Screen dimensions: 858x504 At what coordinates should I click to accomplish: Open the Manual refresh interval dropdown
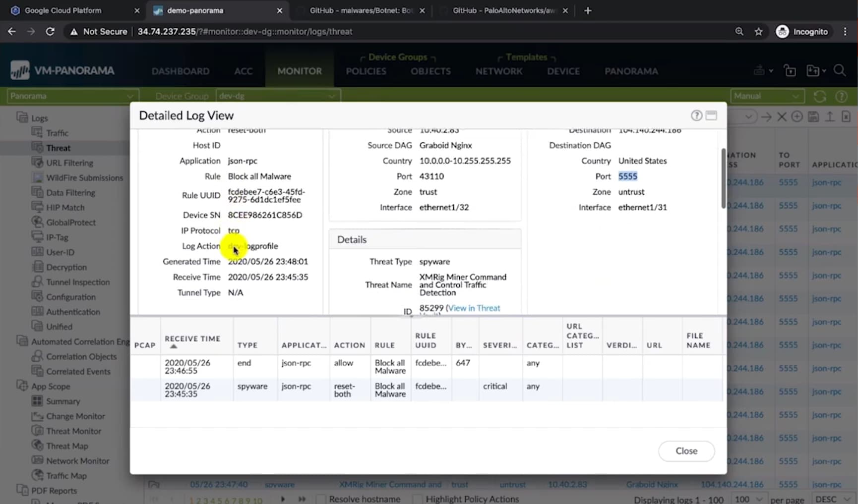(x=767, y=96)
